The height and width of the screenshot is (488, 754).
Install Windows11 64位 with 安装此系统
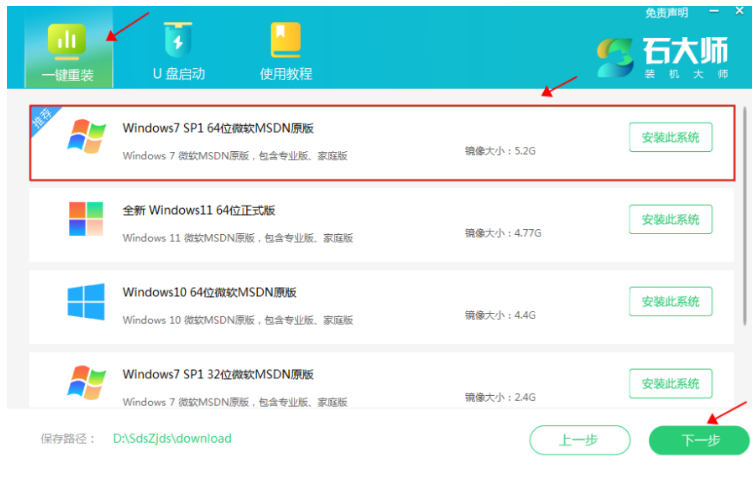[x=670, y=220]
